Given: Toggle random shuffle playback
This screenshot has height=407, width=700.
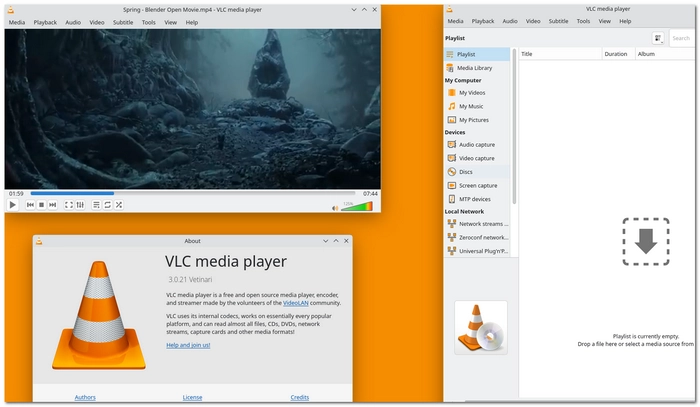Looking at the screenshot, I should tap(119, 205).
